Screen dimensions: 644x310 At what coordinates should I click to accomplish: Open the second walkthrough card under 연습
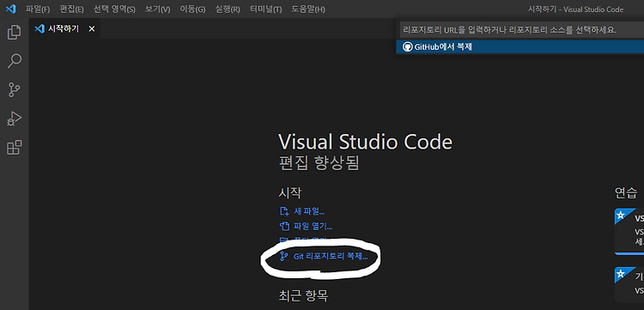(629, 285)
